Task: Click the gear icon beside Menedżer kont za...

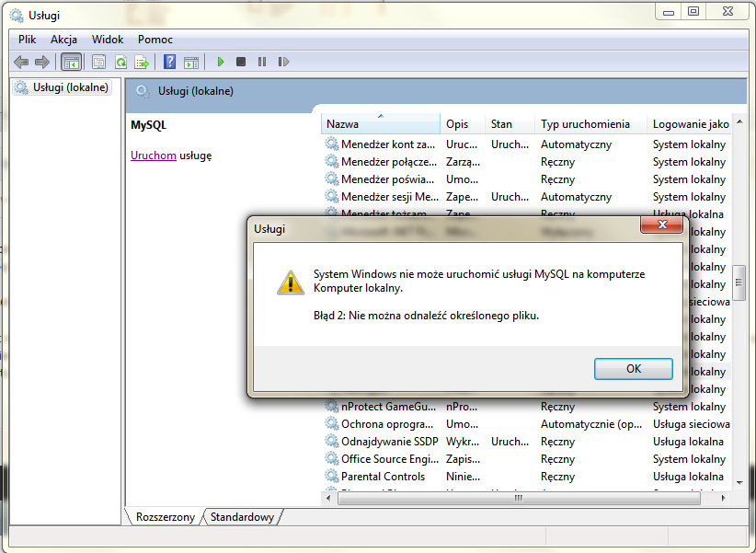Action: point(332,144)
